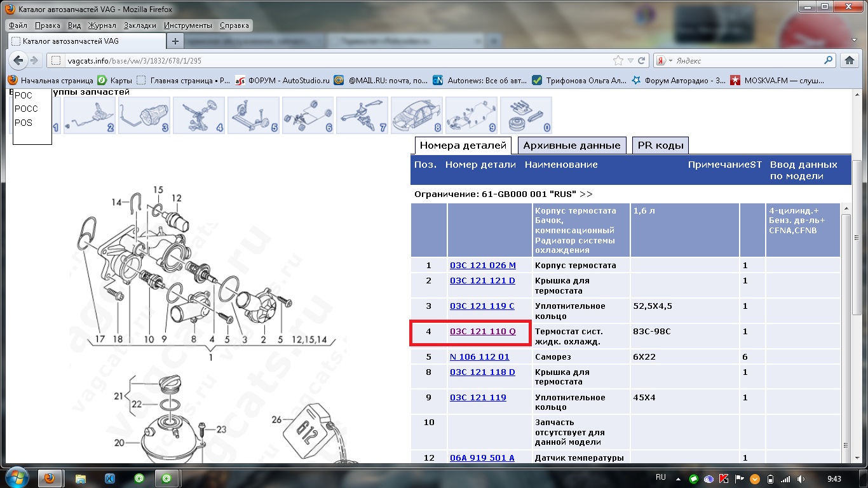Open the Закладки menu
This screenshot has height=488, width=868.
[x=140, y=25]
